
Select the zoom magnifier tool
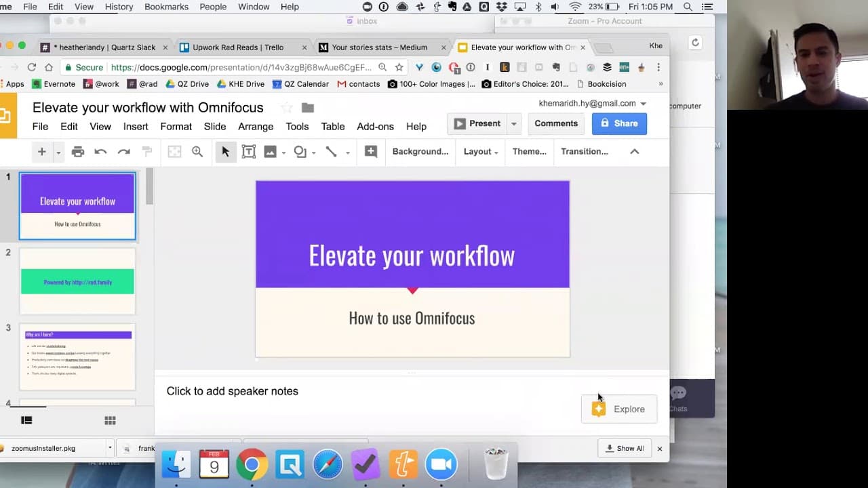tap(197, 152)
